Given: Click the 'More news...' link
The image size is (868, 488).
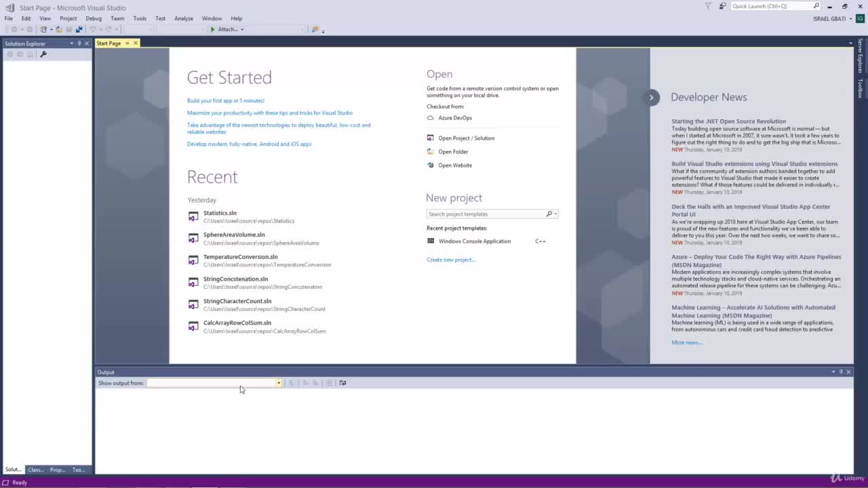Looking at the screenshot, I should click(687, 342).
